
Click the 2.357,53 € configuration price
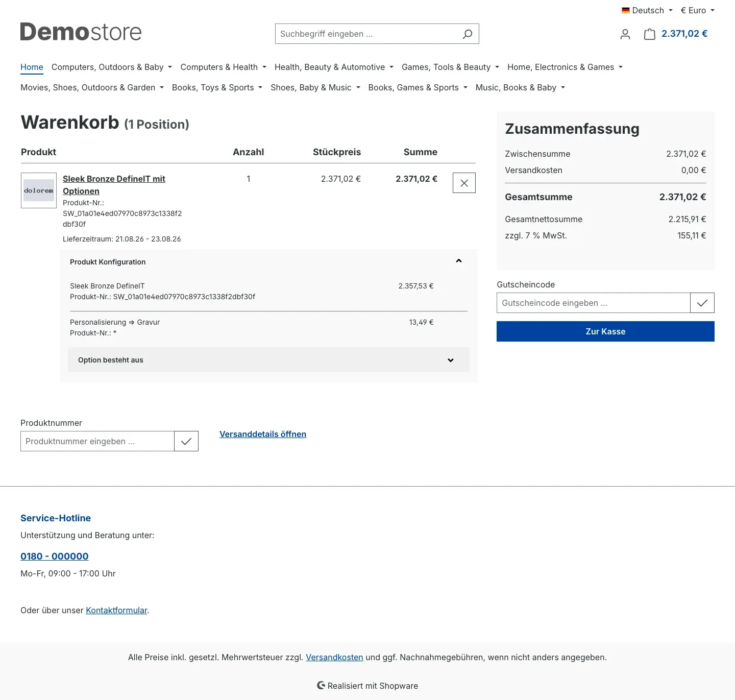pos(416,286)
